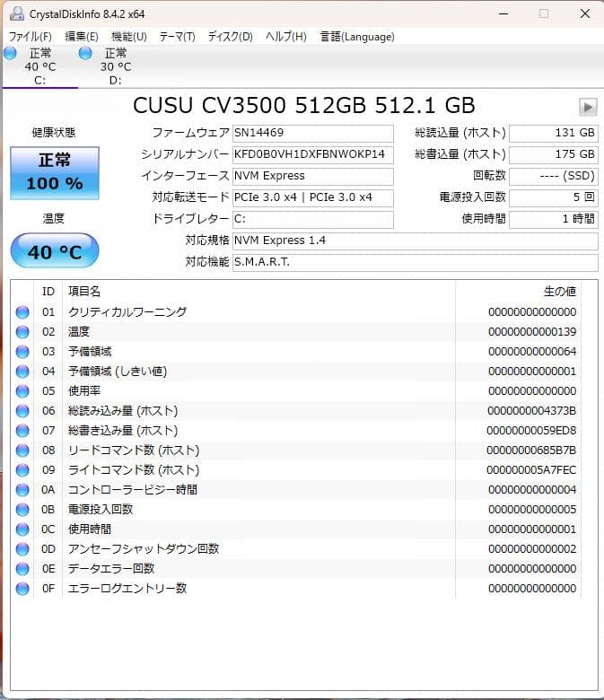Click the total host writes field 175 GB

click(554, 154)
